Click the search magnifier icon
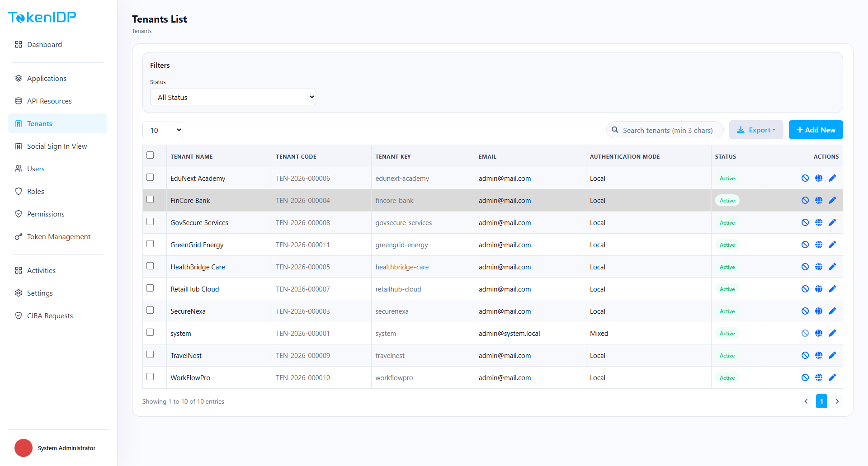Screen dimensions: 868x466 615,130
